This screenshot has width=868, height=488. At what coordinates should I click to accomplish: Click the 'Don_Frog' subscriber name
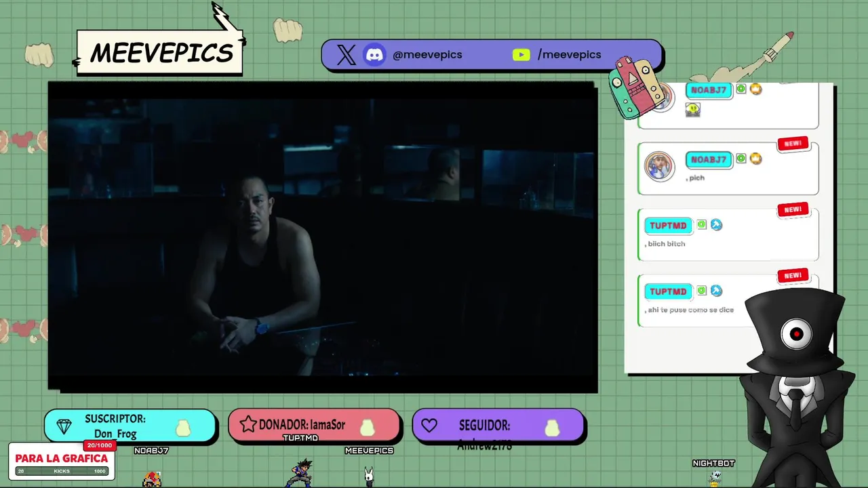(x=115, y=434)
